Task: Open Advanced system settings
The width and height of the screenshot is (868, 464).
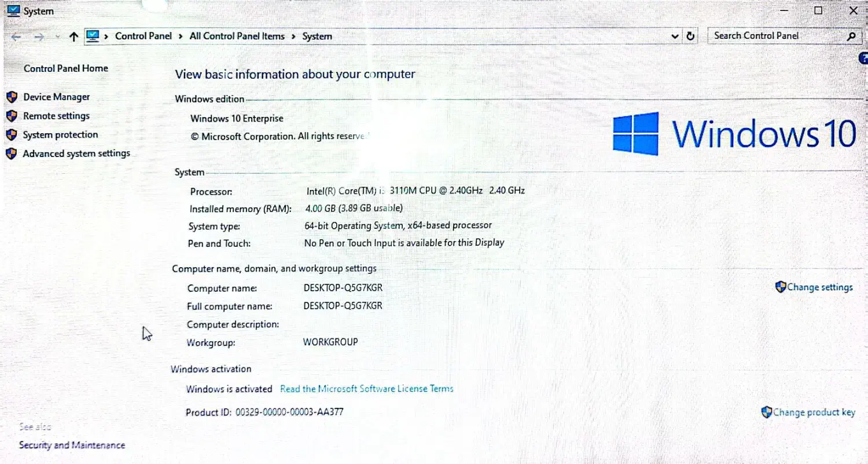Action: coord(76,154)
